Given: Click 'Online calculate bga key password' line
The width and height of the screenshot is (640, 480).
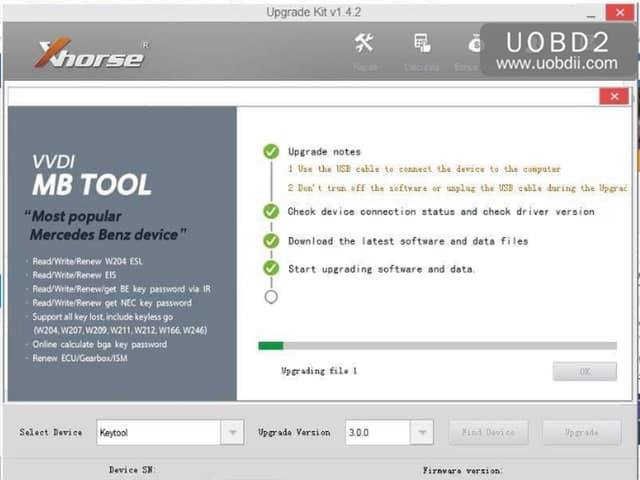Looking at the screenshot, I should coord(100,344).
